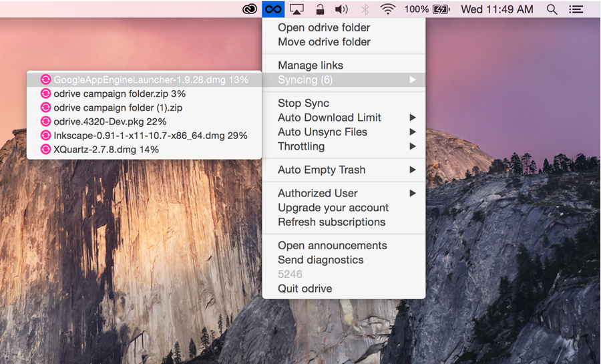
Task: Choose Refresh subscriptions
Action: (x=344, y=222)
